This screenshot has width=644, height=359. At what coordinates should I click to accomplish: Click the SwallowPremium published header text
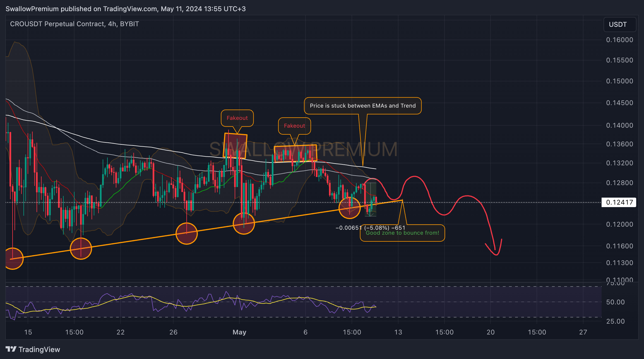tap(126, 9)
